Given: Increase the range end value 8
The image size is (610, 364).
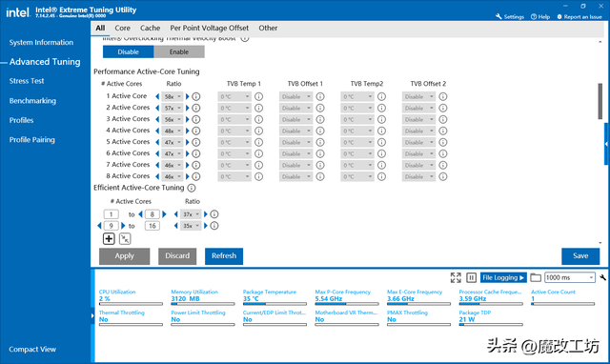Looking at the screenshot, I should pyautogui.click(x=164, y=214).
